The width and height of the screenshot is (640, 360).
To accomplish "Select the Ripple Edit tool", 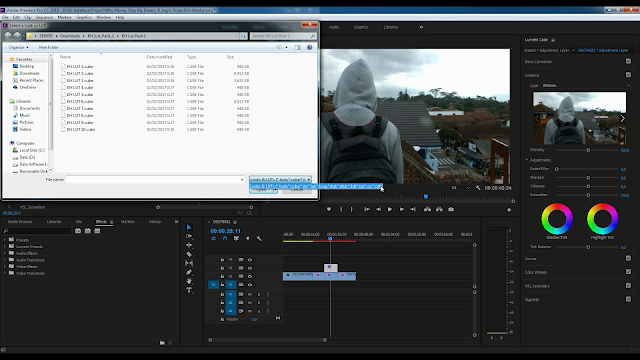I will (189, 245).
